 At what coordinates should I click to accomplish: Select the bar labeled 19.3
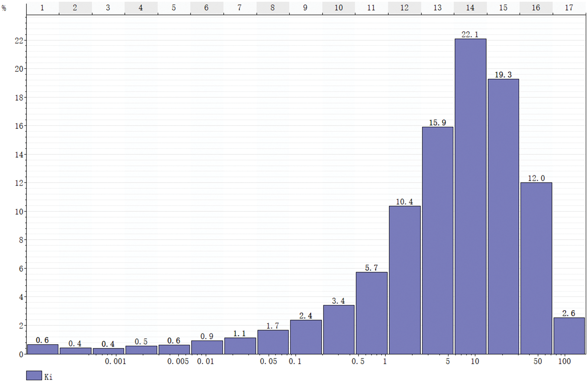point(503,216)
